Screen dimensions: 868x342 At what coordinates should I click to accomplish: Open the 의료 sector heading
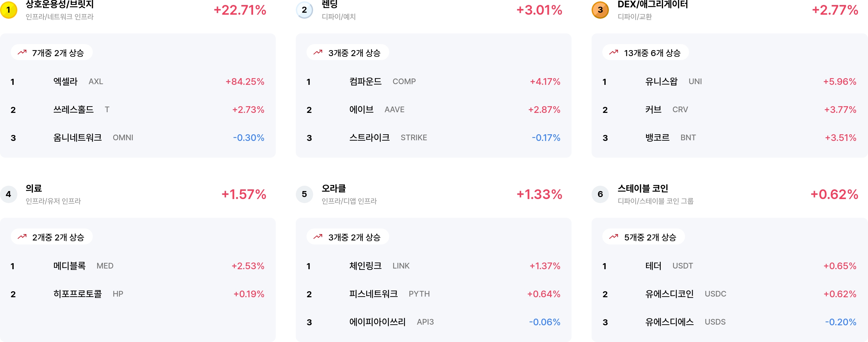34,188
